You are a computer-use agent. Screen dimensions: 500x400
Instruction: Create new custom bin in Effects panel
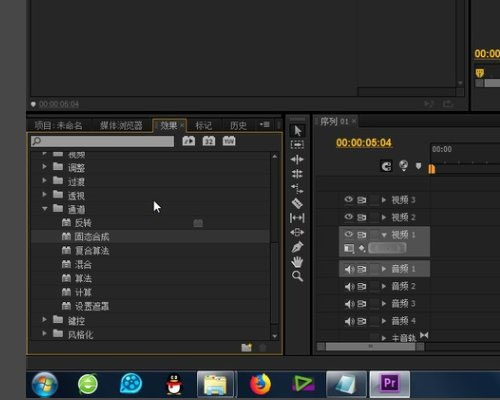247,347
